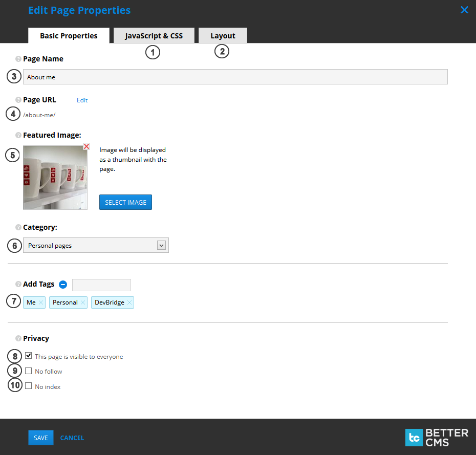Click the featured image mugs thumbnail
The height and width of the screenshot is (455, 476).
coord(55,177)
